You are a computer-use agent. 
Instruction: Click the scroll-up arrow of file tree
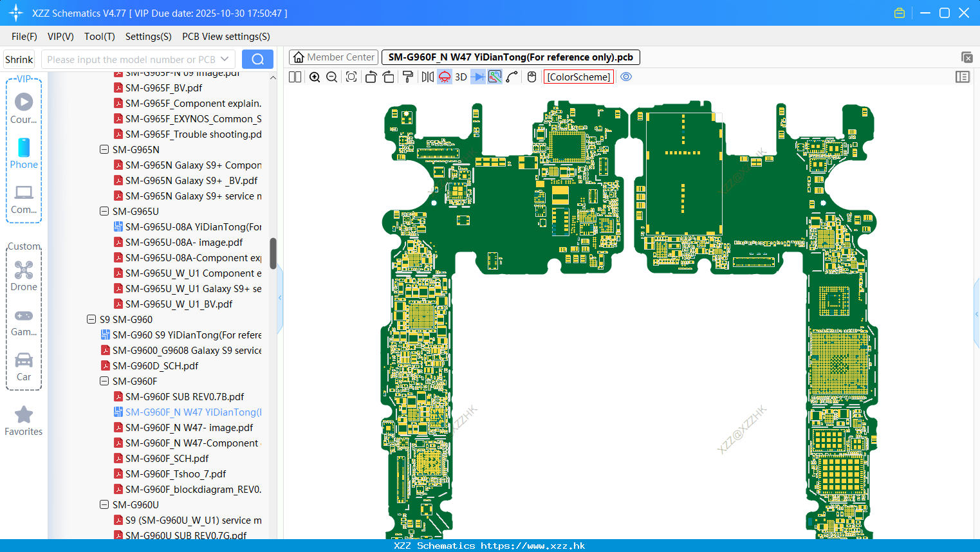(x=273, y=78)
